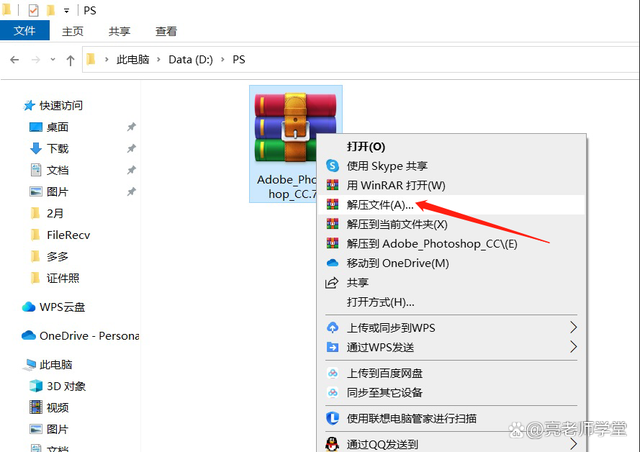The width and height of the screenshot is (640, 452).
Task: Click the pin icon beside Quick Access 图片
Action: (131, 191)
